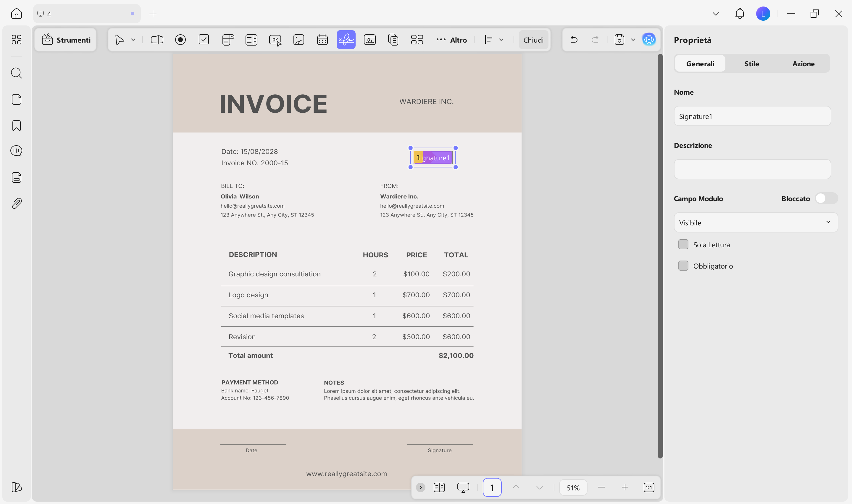Go to previous page arrow
The image size is (852, 504).
tap(516, 487)
